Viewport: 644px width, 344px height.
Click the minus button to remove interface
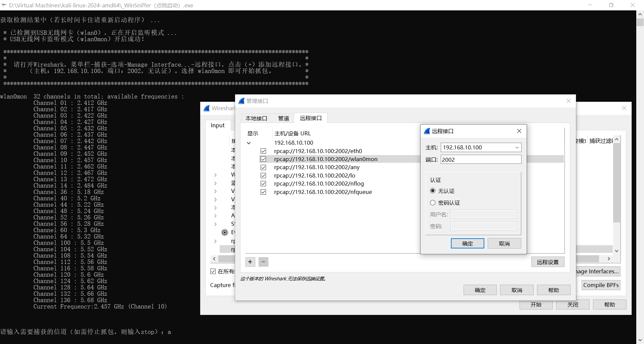[264, 262]
